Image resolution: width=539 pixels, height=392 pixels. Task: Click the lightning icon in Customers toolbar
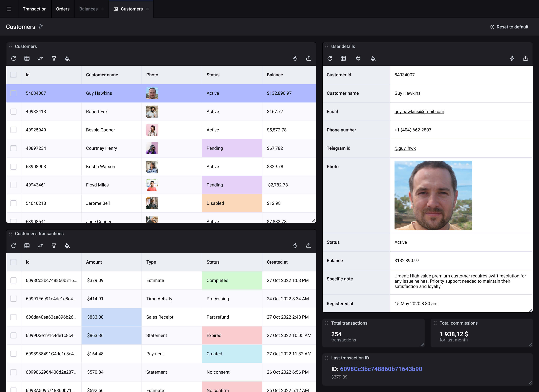(295, 58)
